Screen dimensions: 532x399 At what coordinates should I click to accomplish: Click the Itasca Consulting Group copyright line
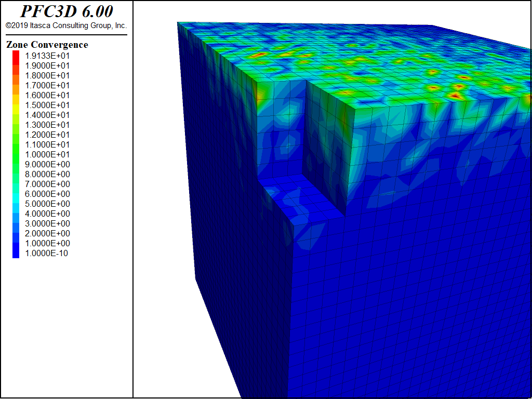[66, 25]
